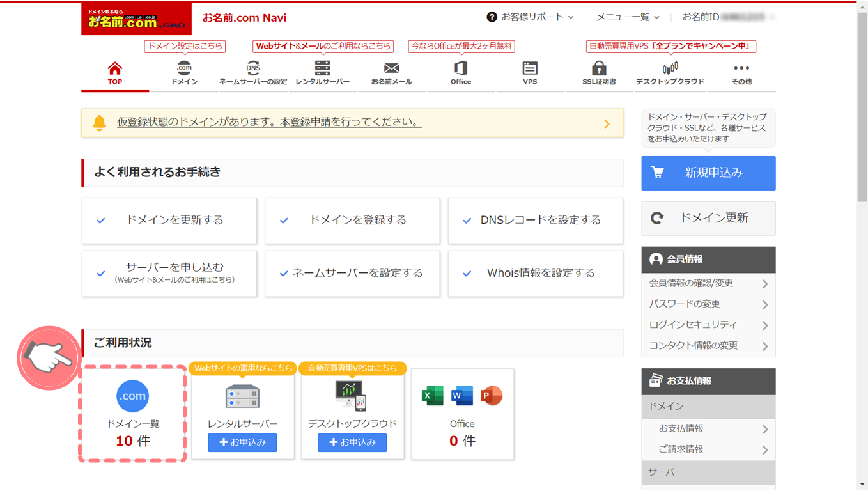Screen dimensions: 868x491
Task: Click the blue .com domain icon
Action: tap(133, 396)
